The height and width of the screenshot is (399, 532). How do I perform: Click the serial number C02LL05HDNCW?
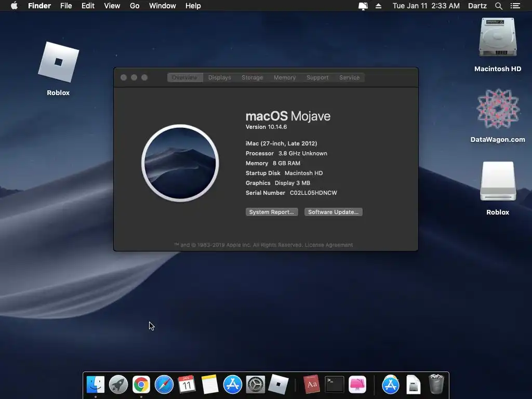pos(313,193)
